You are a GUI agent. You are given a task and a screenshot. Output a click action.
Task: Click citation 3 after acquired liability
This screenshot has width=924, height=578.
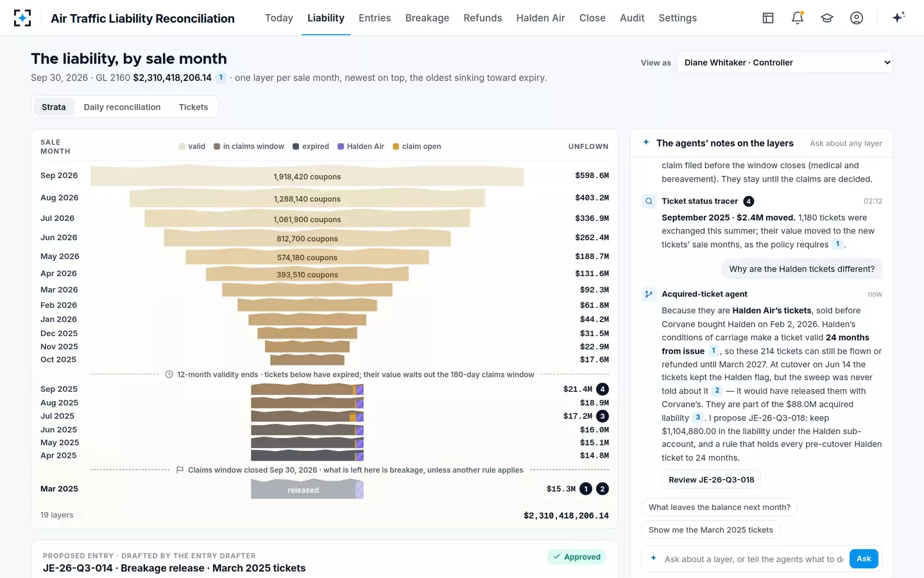click(698, 417)
